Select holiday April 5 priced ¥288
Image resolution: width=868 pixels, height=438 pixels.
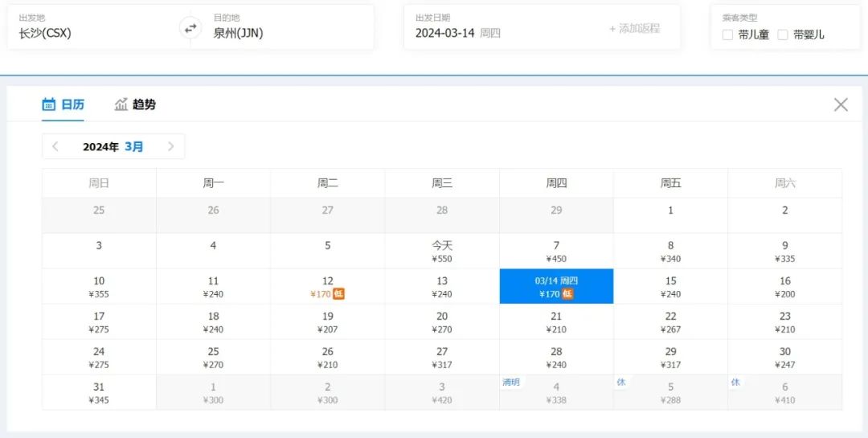pos(670,393)
